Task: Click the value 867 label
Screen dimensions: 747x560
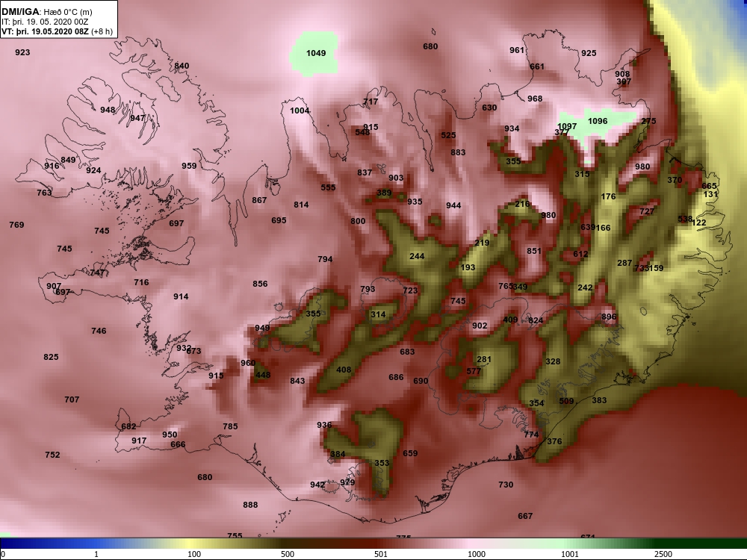Action: tap(259, 200)
